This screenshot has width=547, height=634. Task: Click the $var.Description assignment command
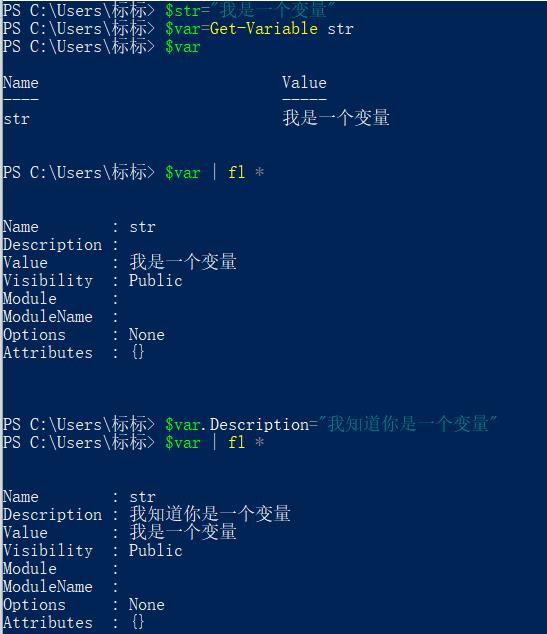click(x=331, y=424)
